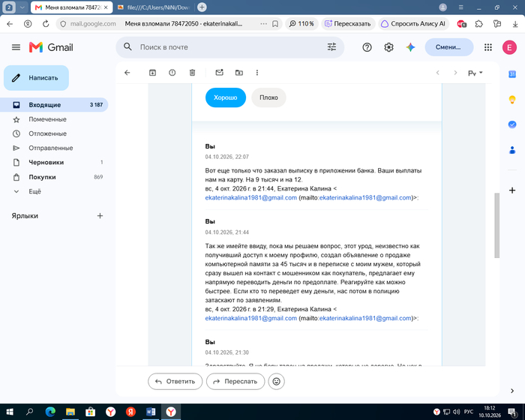
Task: Move conversation to folder icon
Action: pyautogui.click(x=239, y=73)
